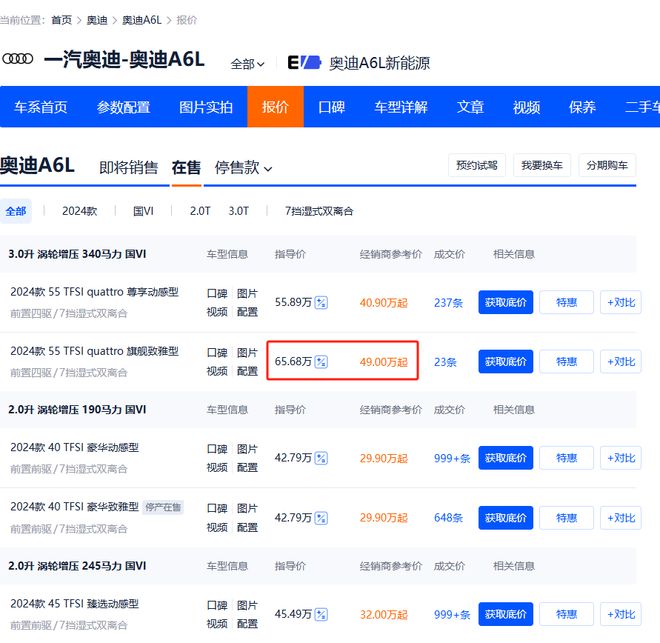Open 参数配置 nav tab

pyautogui.click(x=123, y=107)
